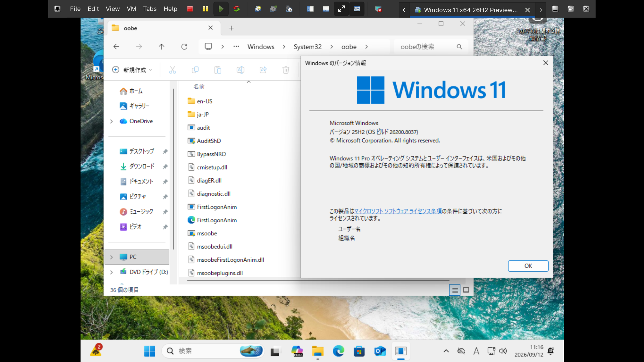Open the VM menu
Viewport: 644px width, 362px height.
coord(131,9)
